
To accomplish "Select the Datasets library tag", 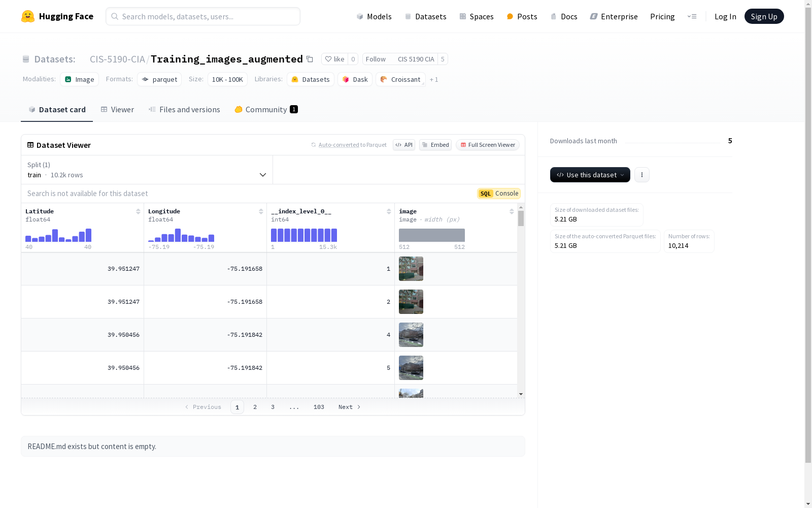I will 311,79.
